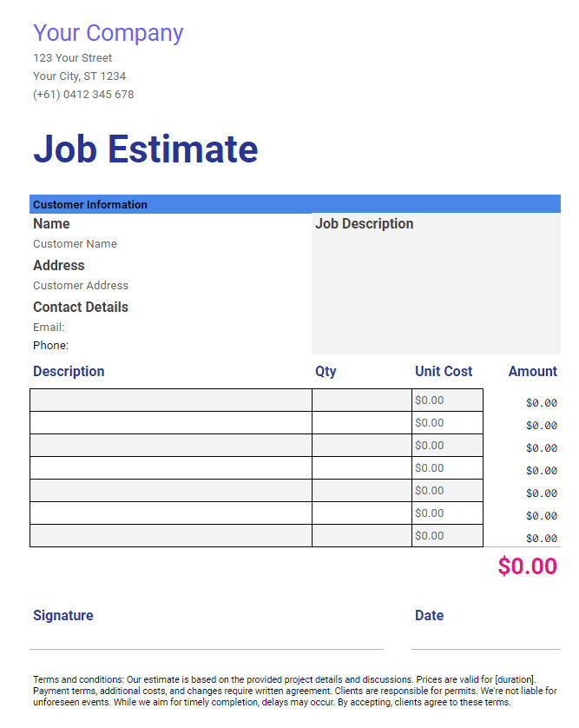
Task: Select the Customer Information header bar
Action: [295, 204]
